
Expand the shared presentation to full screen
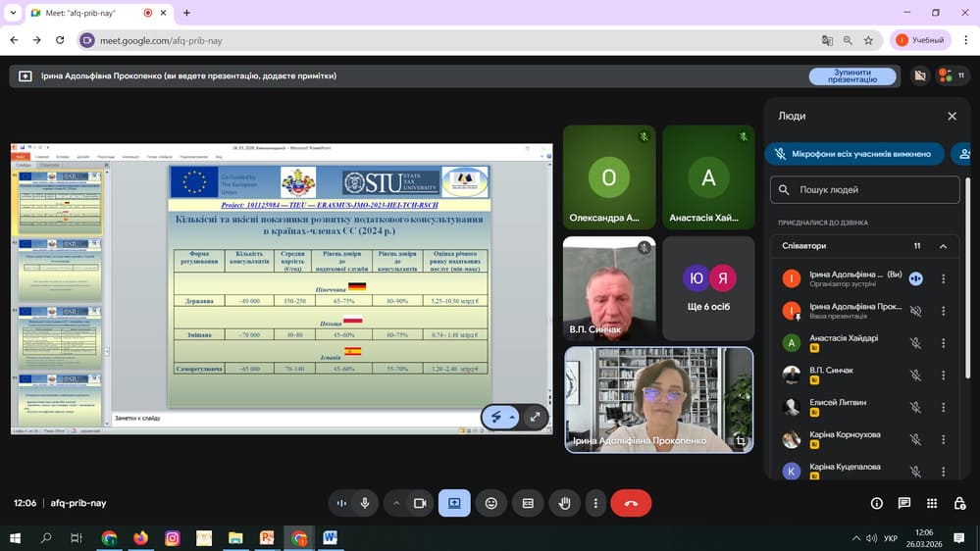tap(536, 417)
